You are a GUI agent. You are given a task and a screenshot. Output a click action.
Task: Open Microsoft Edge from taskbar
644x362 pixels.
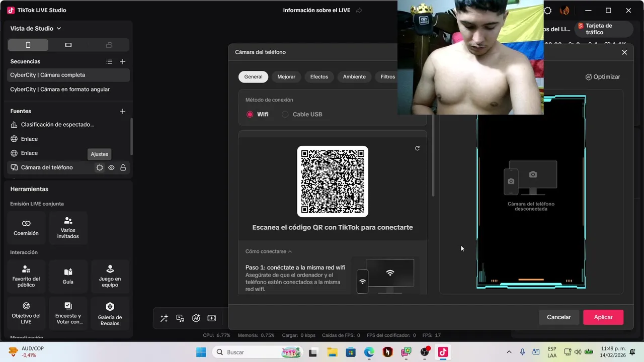(x=369, y=352)
